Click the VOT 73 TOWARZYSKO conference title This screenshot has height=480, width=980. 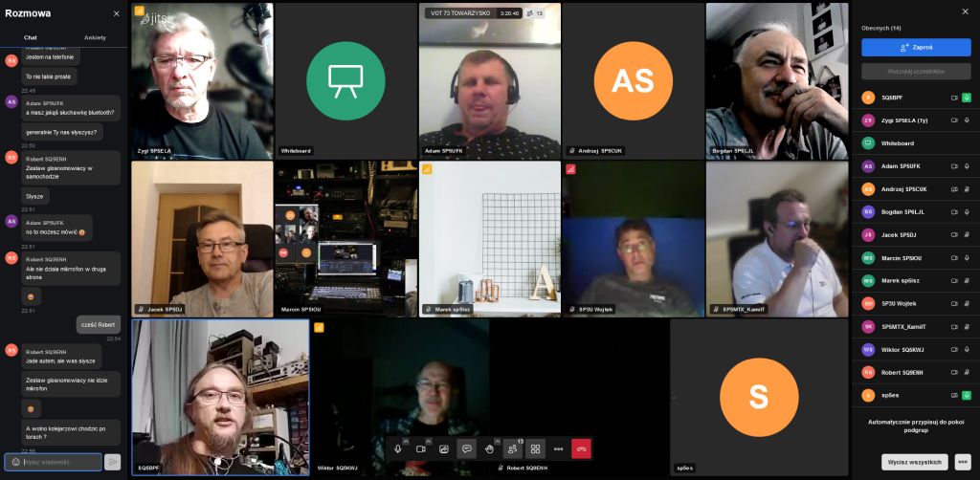[459, 13]
